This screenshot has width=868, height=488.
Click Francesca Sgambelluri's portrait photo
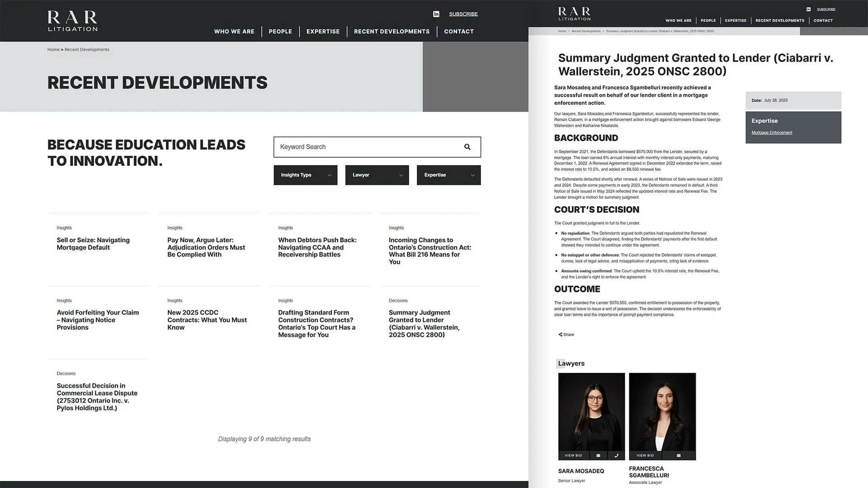pos(662,411)
